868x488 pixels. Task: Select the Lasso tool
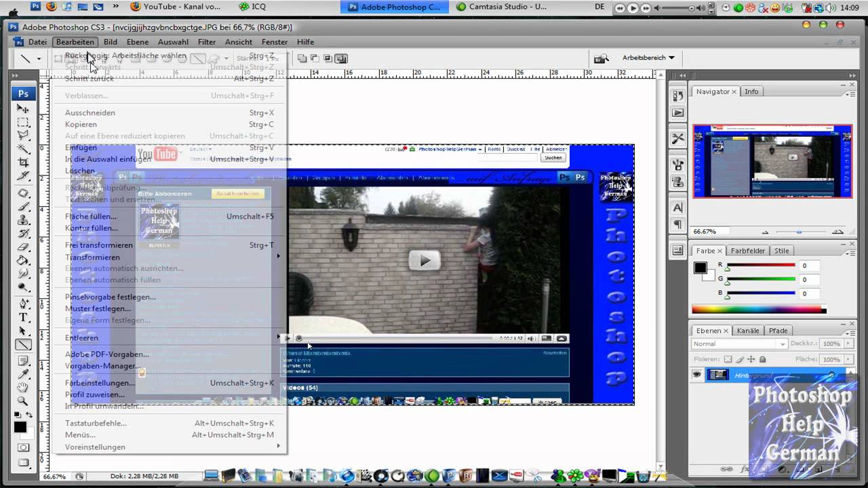23,136
